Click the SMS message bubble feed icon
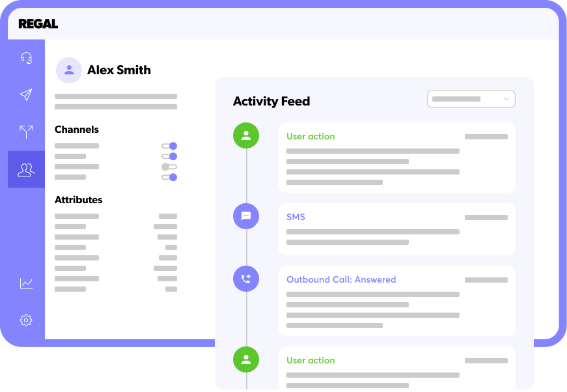567x392 pixels. (x=246, y=216)
